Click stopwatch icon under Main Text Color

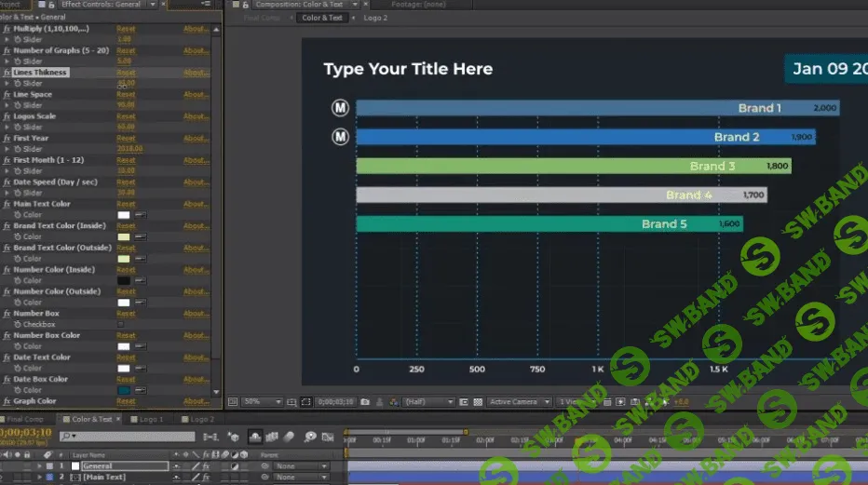[18, 214]
